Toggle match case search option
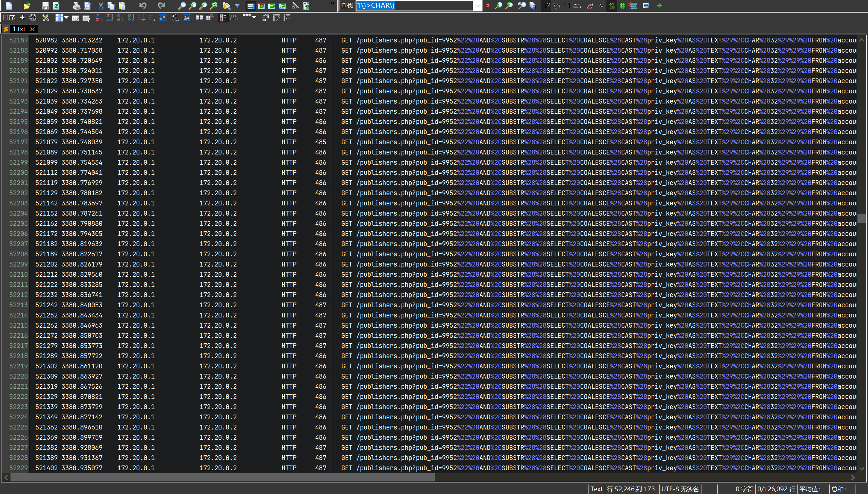This screenshot has height=494, width=868. coord(590,6)
